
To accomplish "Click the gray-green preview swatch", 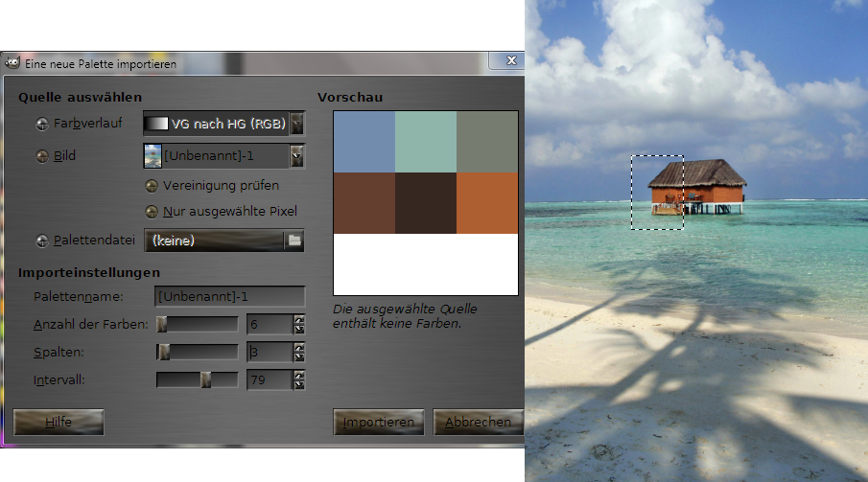I will 487,142.
